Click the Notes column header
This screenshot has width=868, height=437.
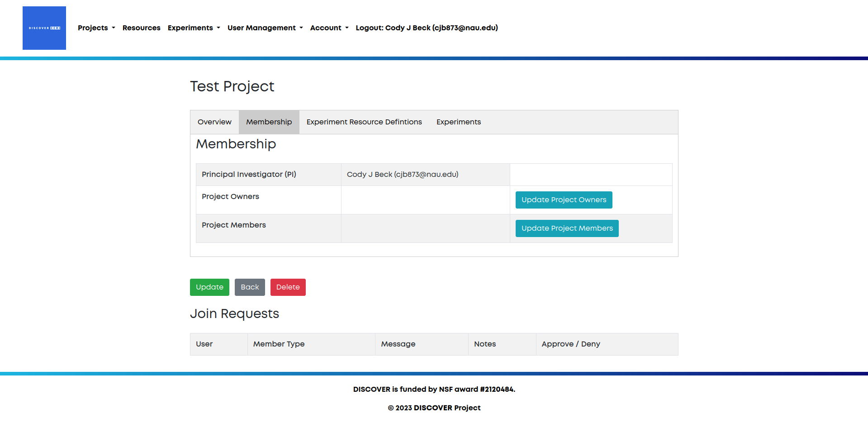pyautogui.click(x=502, y=344)
